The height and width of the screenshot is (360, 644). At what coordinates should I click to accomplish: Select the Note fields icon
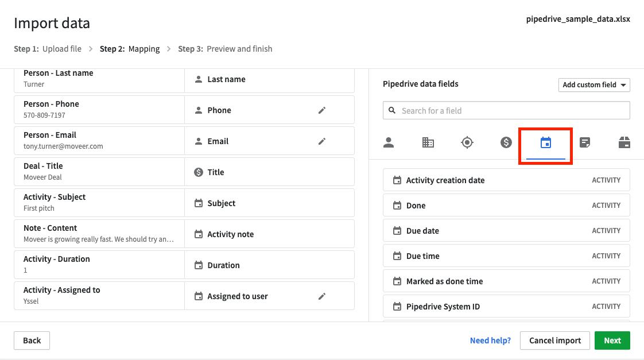(x=585, y=142)
